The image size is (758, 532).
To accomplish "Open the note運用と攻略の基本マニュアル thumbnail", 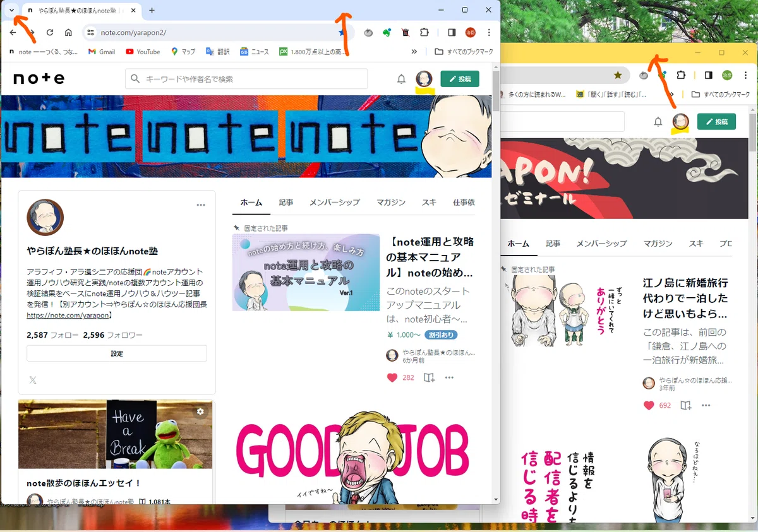I will (x=306, y=273).
